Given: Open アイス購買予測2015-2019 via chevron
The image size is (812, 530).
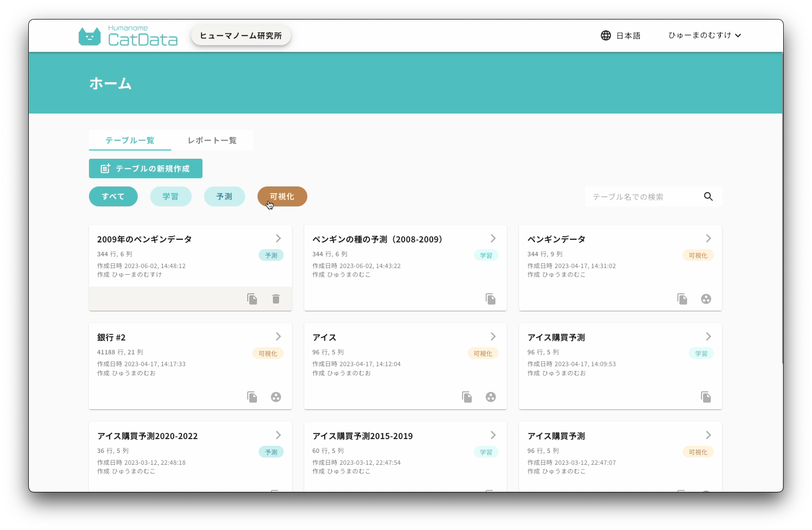Looking at the screenshot, I should [x=493, y=435].
